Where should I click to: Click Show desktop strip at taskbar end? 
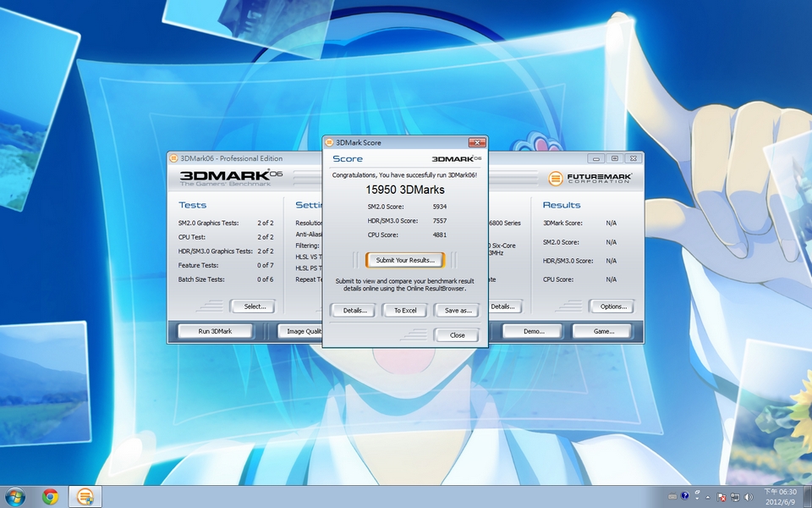point(809,497)
